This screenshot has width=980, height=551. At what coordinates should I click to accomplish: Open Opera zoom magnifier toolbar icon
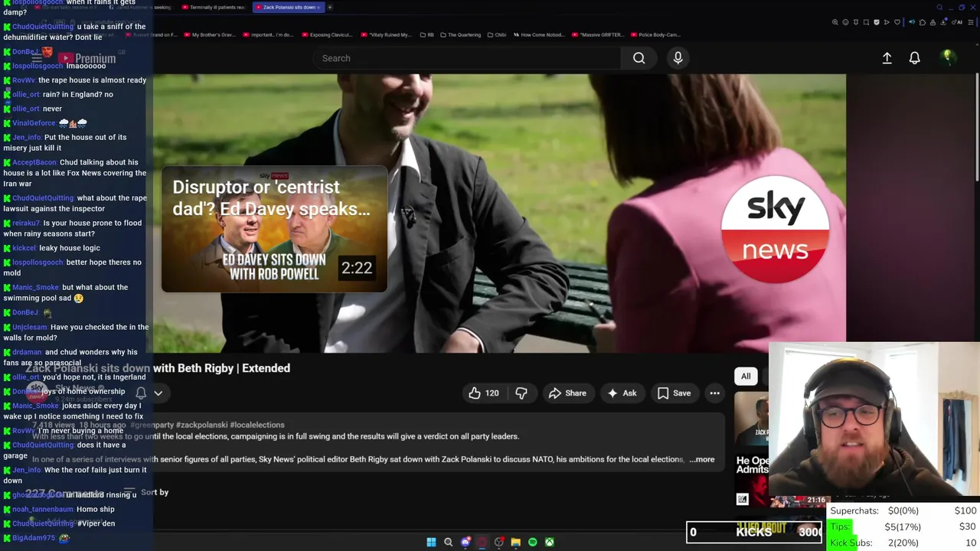click(x=835, y=22)
